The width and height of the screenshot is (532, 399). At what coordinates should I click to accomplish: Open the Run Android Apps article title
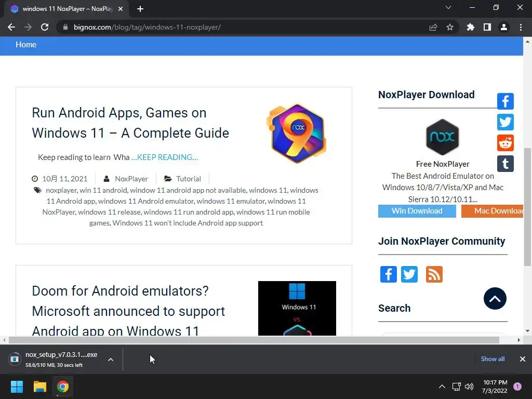(x=130, y=123)
